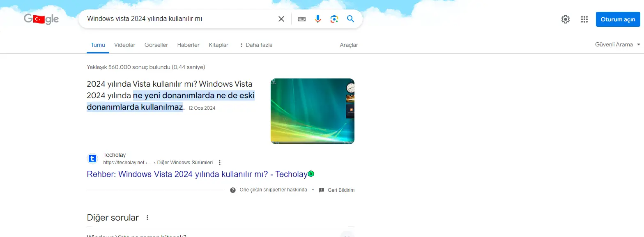The image size is (644, 237).
Task: Submit search with magnifying glass icon
Action: (x=350, y=19)
